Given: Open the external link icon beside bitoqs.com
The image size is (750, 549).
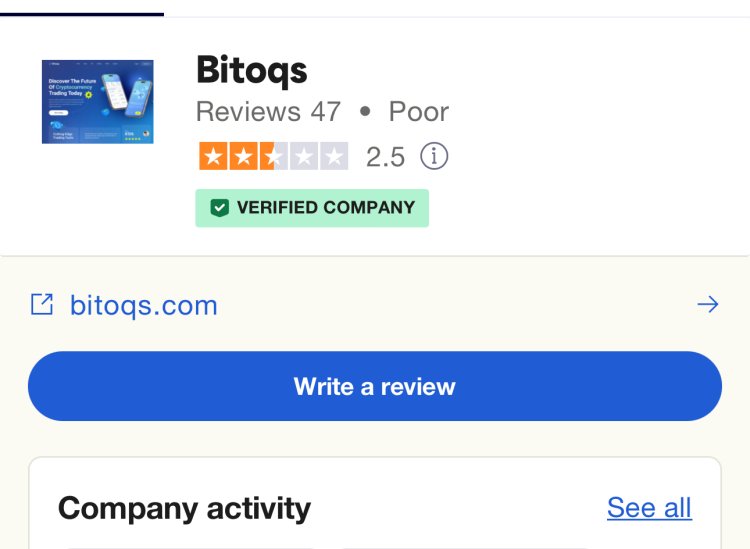Looking at the screenshot, I should coord(42,304).
